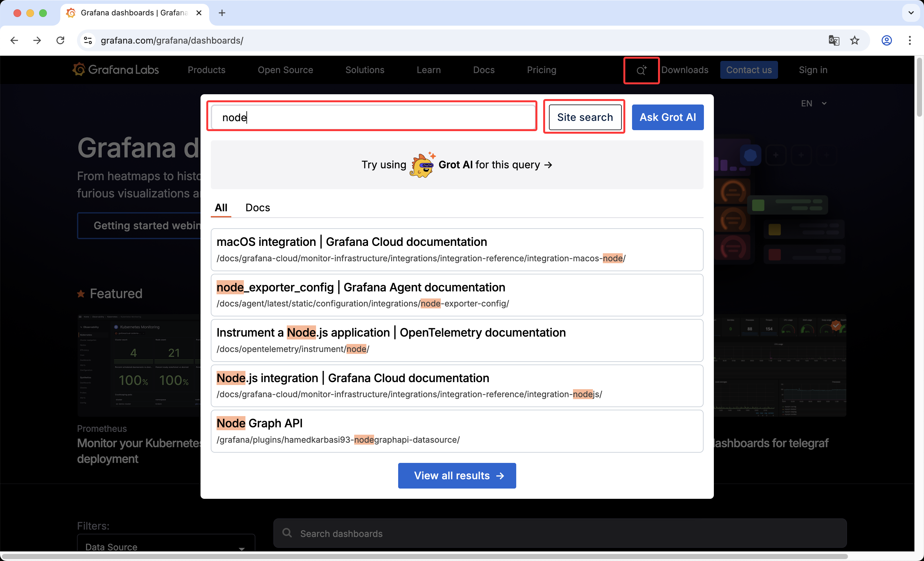Open the Products menu
This screenshot has width=924, height=561.
point(207,70)
